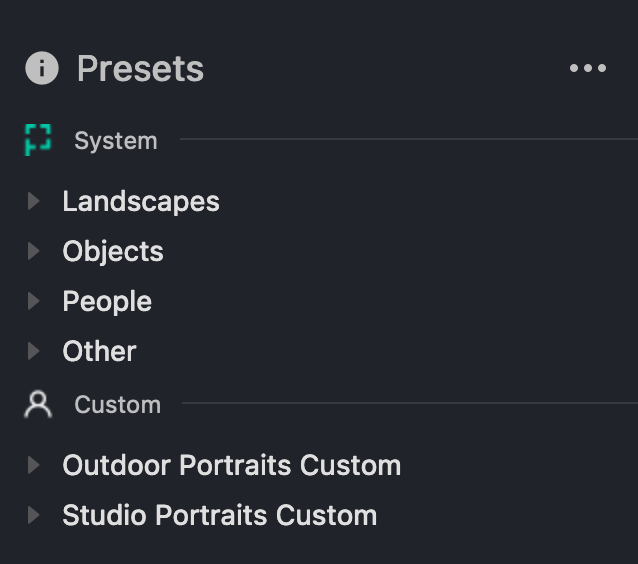
Task: Select Studio Portraits Custom folder label
Action: point(219,515)
